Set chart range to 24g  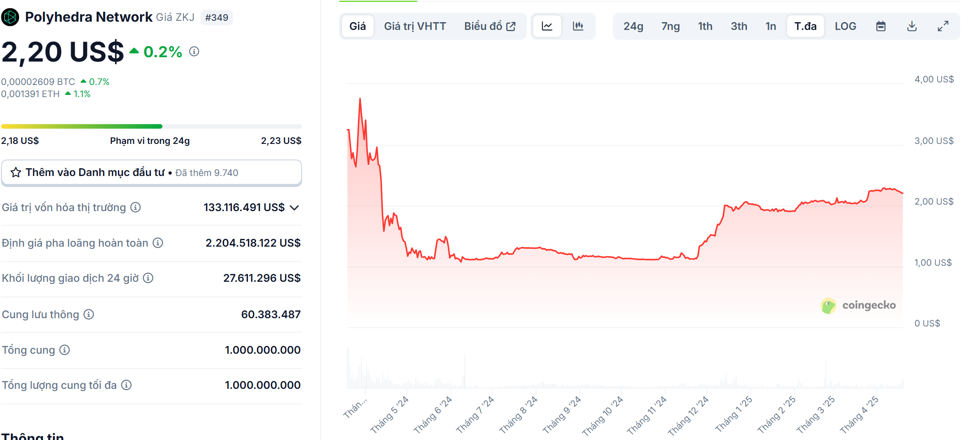coord(633,26)
